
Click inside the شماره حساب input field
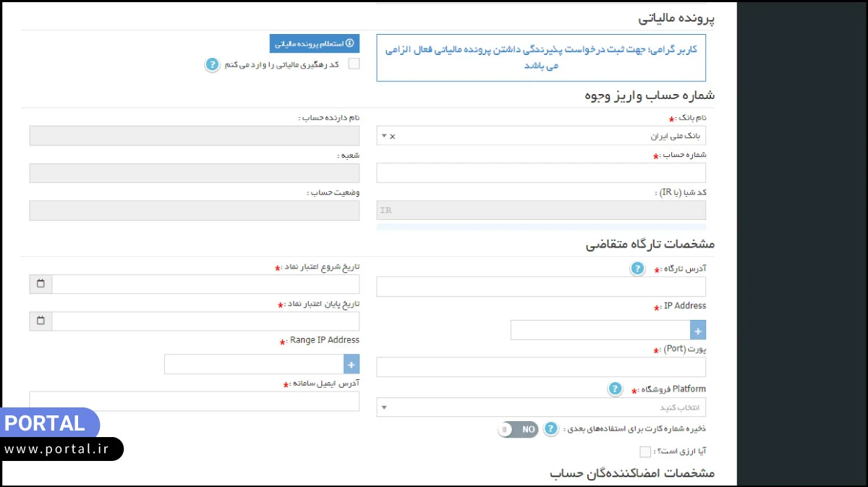(x=541, y=172)
